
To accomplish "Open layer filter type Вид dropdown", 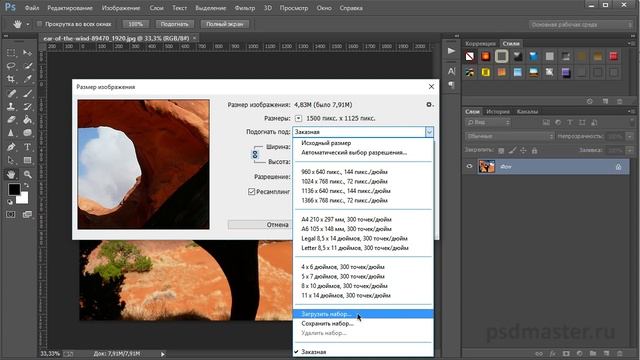I will tap(488, 122).
